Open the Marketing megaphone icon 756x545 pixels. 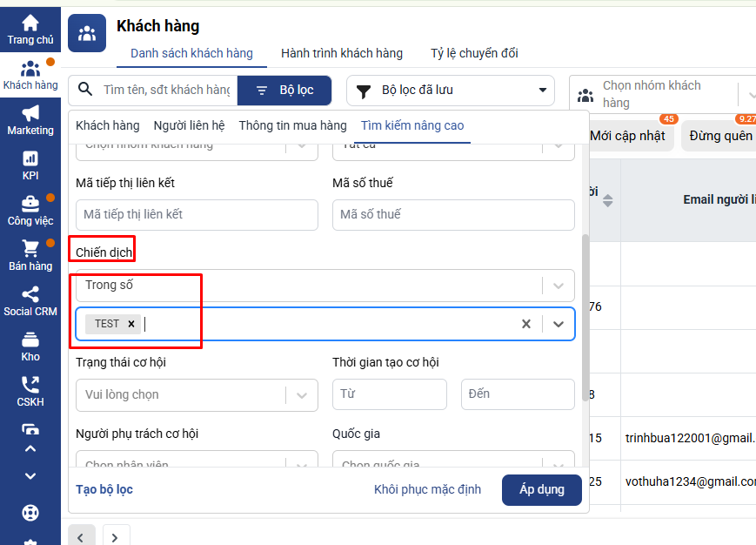tap(30, 114)
